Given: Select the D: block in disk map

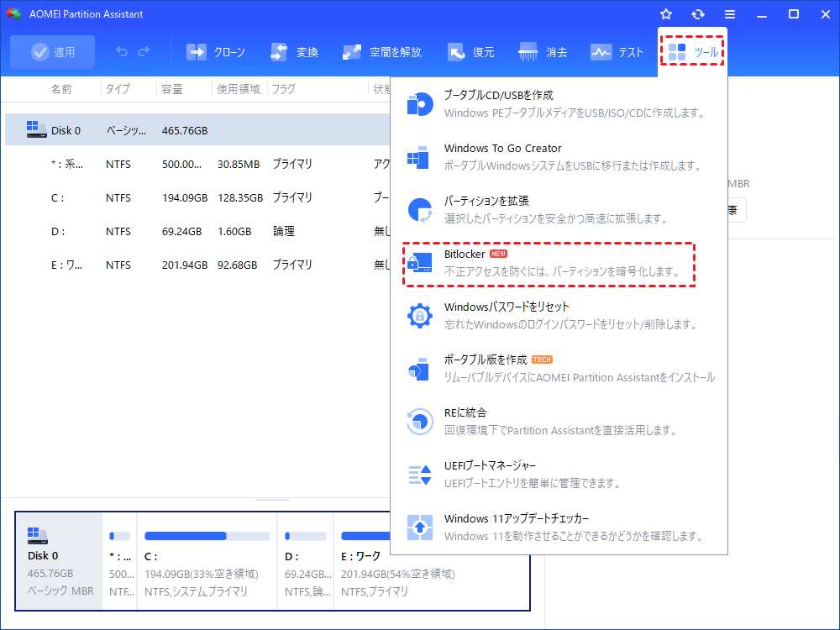Looking at the screenshot, I should click(306, 561).
